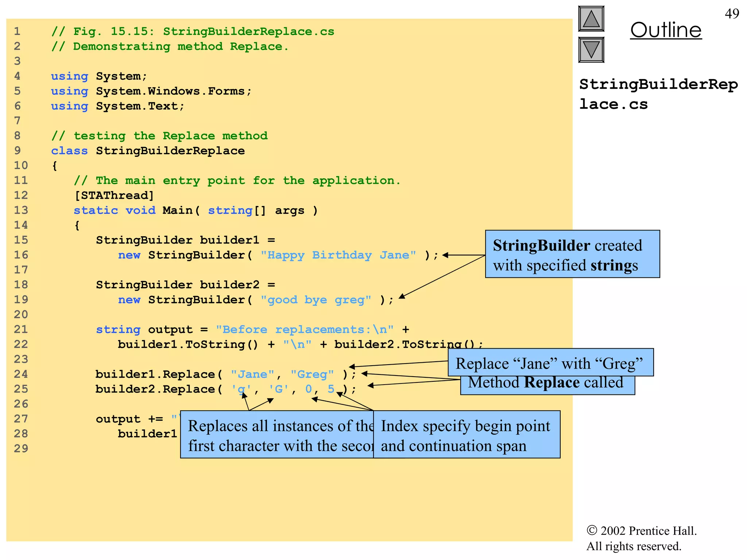Click the 'static void Main( string[] args )' line
The image size is (747, 560).
click(x=196, y=210)
